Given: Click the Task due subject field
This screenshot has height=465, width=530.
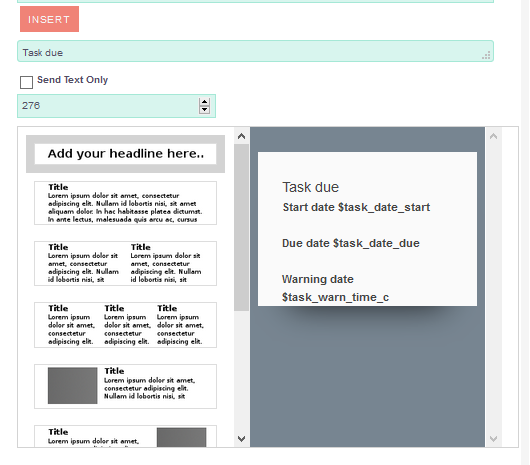Looking at the screenshot, I should [255, 51].
